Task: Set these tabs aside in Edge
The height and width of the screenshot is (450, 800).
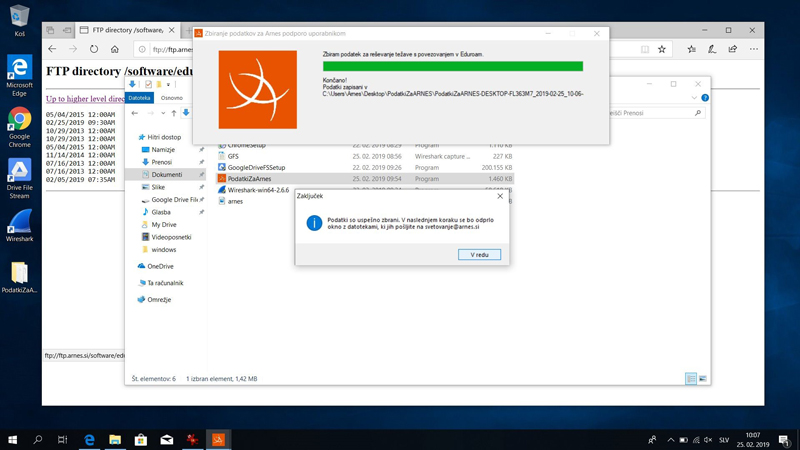Action: [67, 30]
